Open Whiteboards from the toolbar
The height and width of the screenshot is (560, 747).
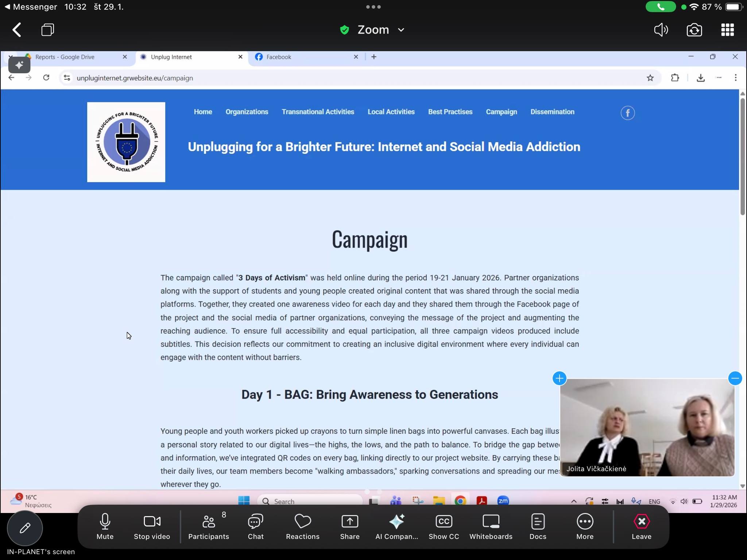click(x=491, y=526)
